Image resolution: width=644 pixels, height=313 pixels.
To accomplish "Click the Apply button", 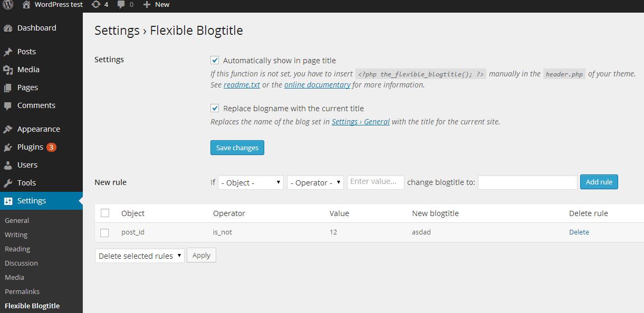I will tap(201, 255).
